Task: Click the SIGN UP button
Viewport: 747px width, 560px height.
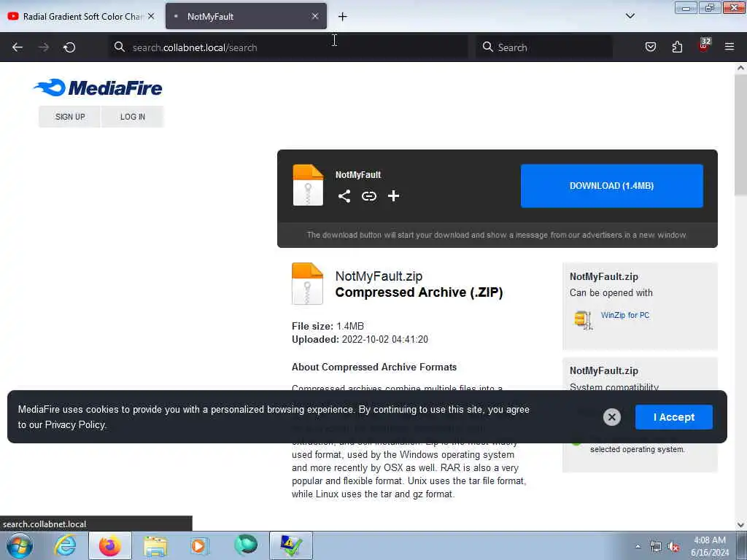Action: [x=70, y=117]
